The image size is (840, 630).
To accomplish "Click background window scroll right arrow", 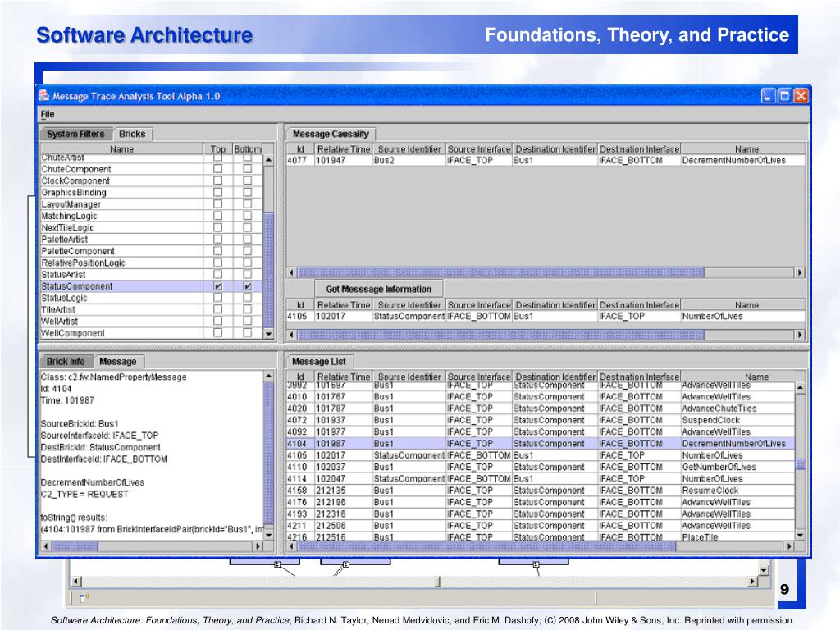I will click(x=753, y=582).
